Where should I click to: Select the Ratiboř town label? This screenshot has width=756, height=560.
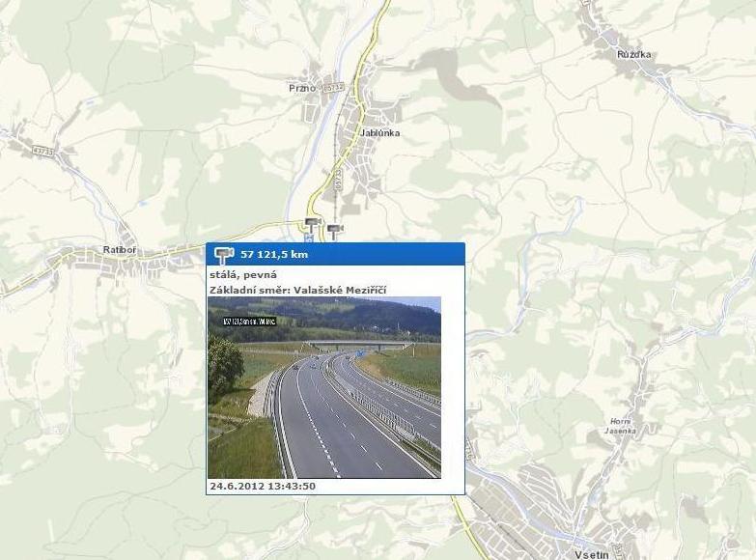[120, 249]
